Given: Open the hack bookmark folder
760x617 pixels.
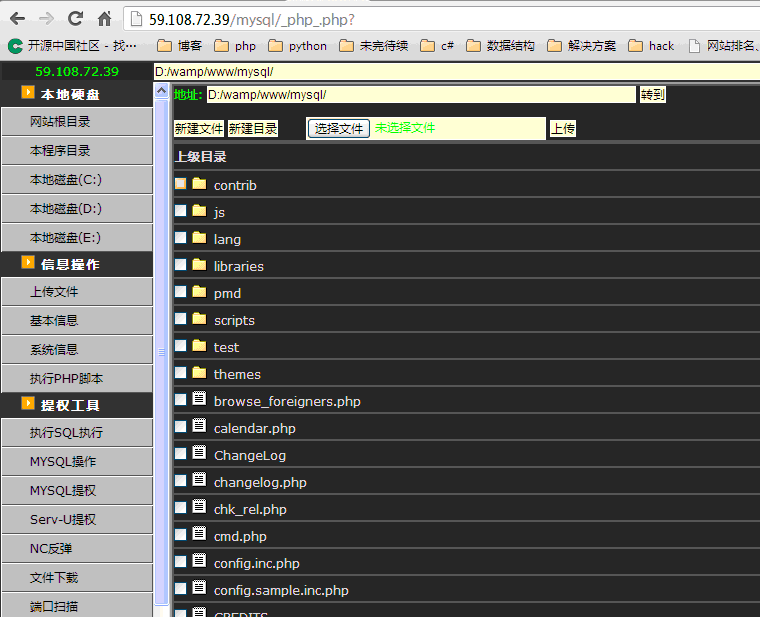Looking at the screenshot, I should click(651, 46).
